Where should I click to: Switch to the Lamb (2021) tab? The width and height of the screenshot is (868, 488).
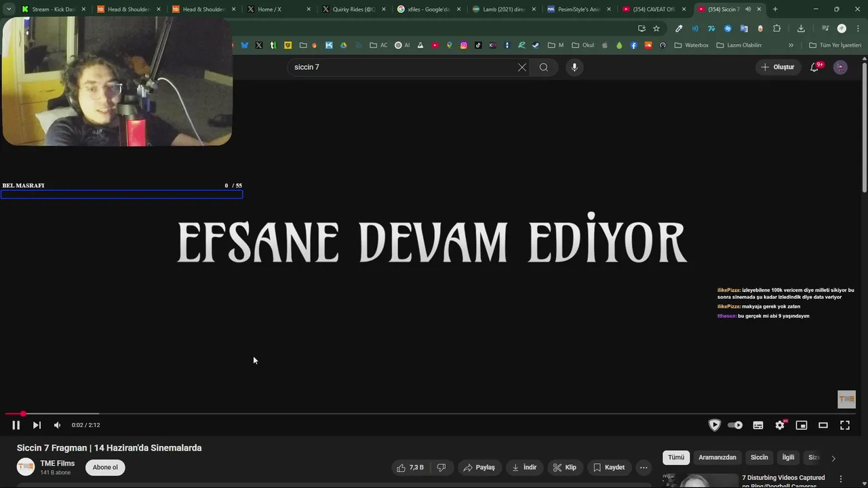pyautogui.click(x=505, y=9)
